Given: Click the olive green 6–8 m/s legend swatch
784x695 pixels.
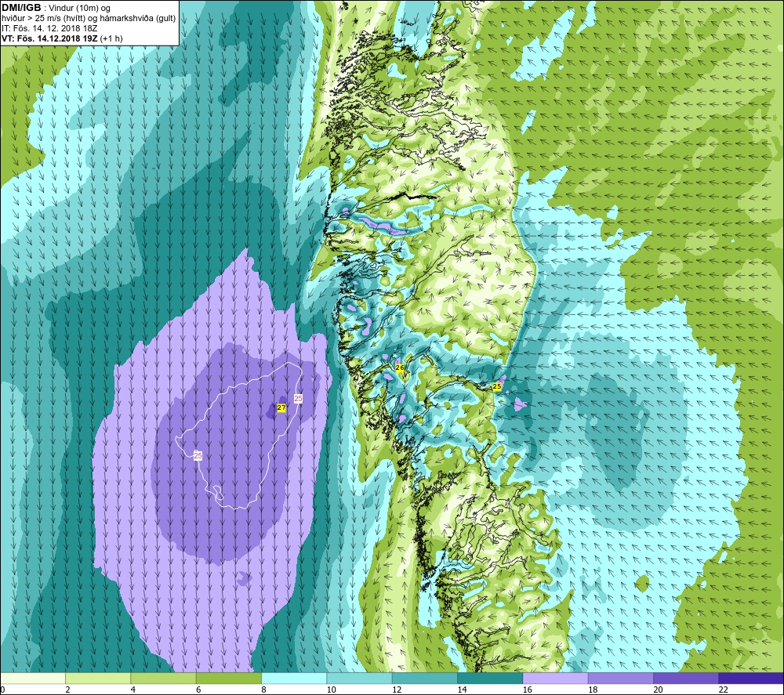Looking at the screenshot, I should (228, 678).
